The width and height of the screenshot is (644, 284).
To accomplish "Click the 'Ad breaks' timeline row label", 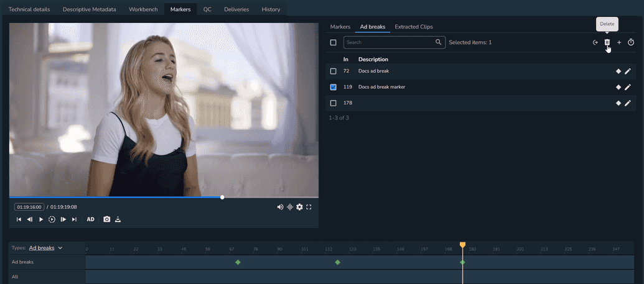I will pyautogui.click(x=22, y=262).
